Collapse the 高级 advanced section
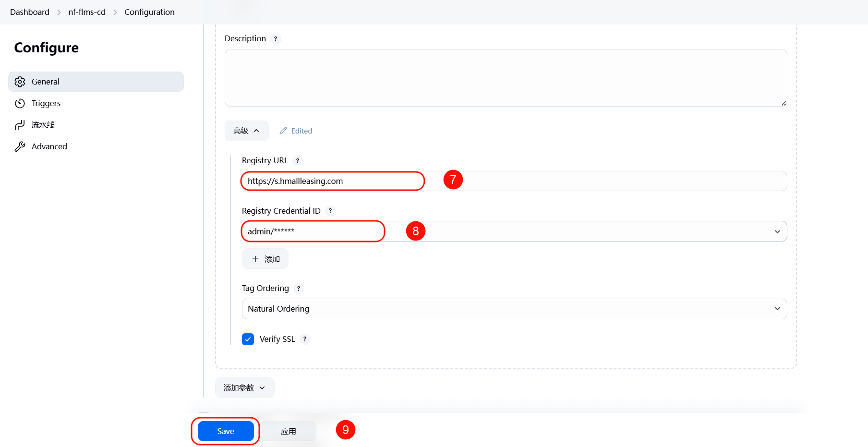The image size is (868, 447). 246,131
